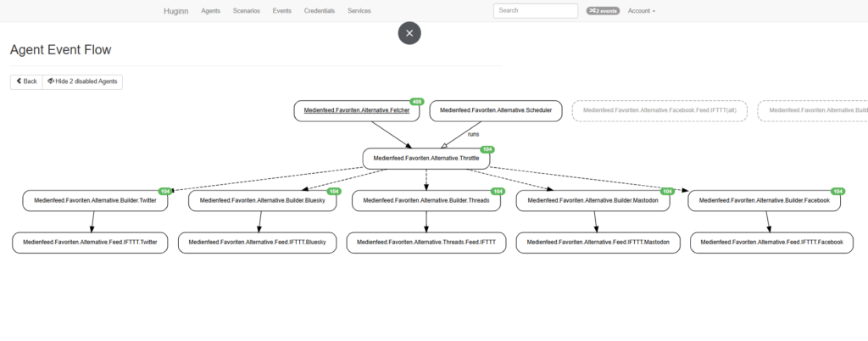The height and width of the screenshot is (341, 868).
Task: Open the Services navigation item
Action: click(x=359, y=11)
